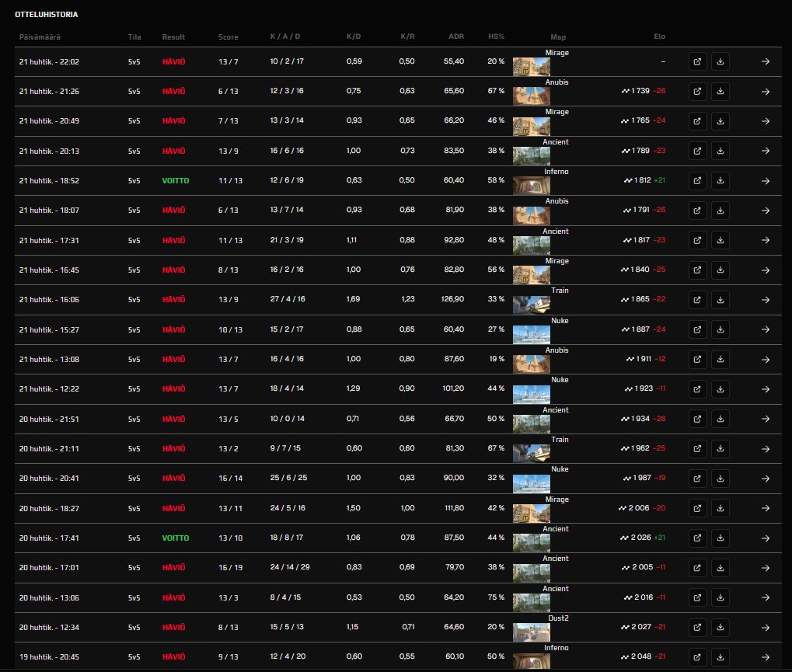Image resolution: width=792 pixels, height=672 pixels.
Task: Open external link for 20 huhtik. 13:06 match
Action: 697,597
